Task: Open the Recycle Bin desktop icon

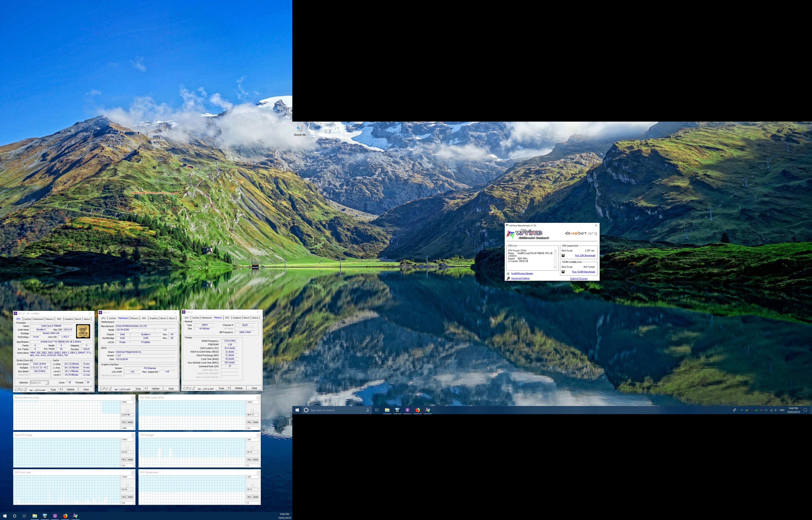Action: [300, 130]
